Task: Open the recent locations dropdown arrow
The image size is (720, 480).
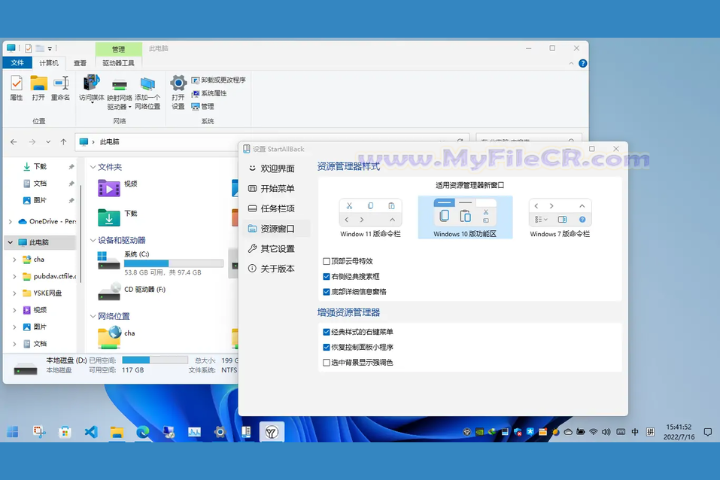Action: [x=48, y=142]
